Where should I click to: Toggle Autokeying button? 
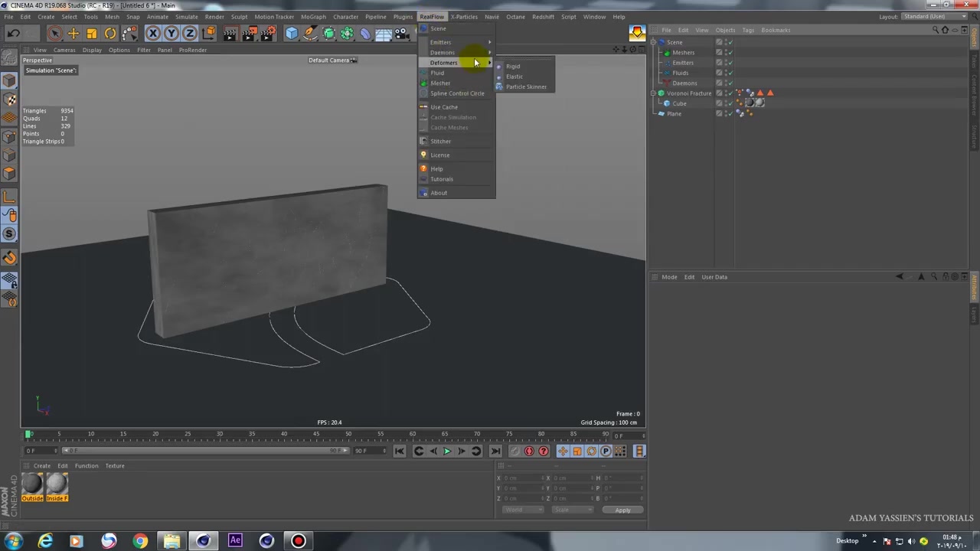[529, 452]
